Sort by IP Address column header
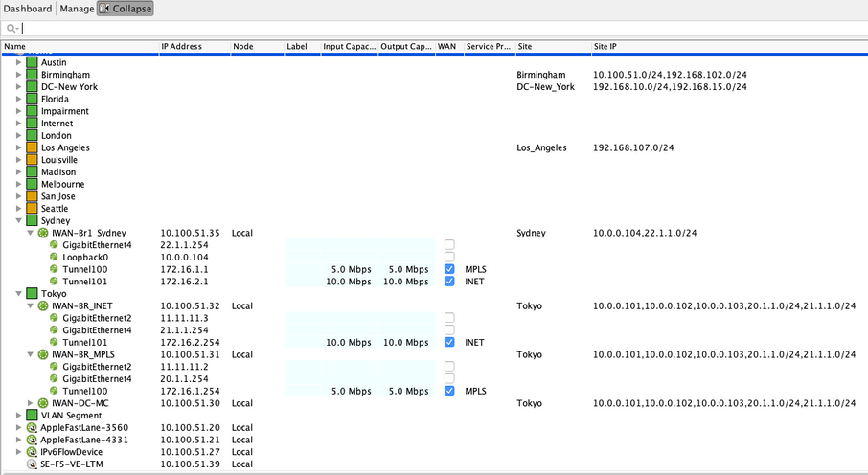 pos(194,47)
